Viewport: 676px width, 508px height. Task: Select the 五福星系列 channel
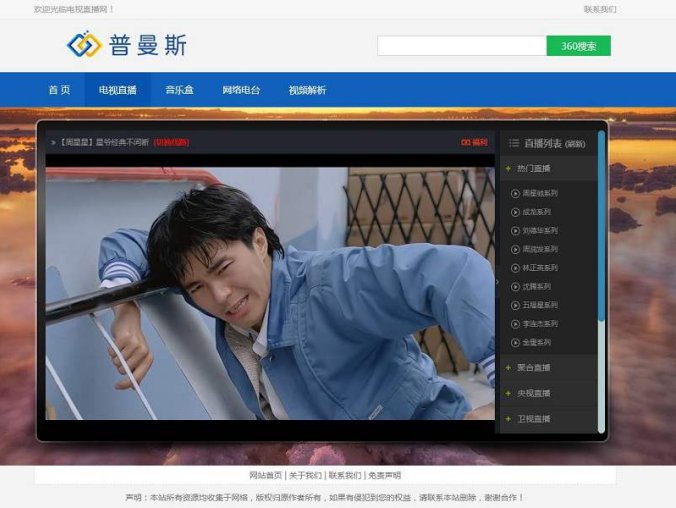point(539,305)
